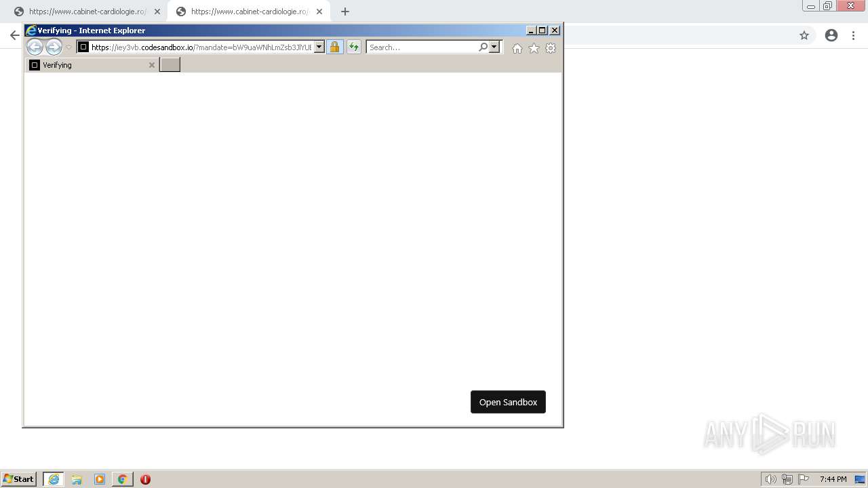Click the Internet Explorer title bar icon
This screenshot has height=488, width=868.
31,30
